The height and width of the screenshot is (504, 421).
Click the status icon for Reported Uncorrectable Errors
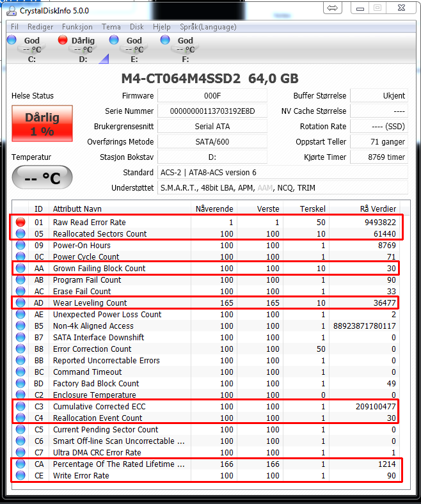[x=20, y=360]
